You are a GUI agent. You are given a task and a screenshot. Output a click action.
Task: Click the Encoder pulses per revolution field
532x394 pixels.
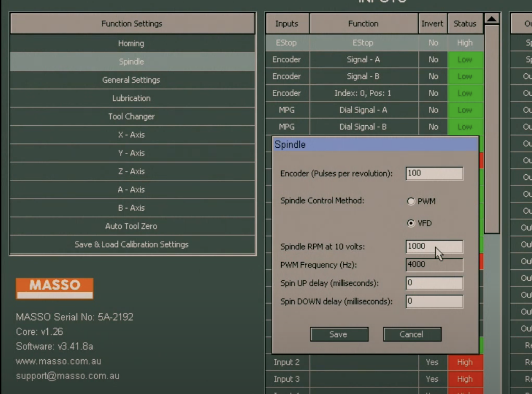pyautogui.click(x=434, y=173)
